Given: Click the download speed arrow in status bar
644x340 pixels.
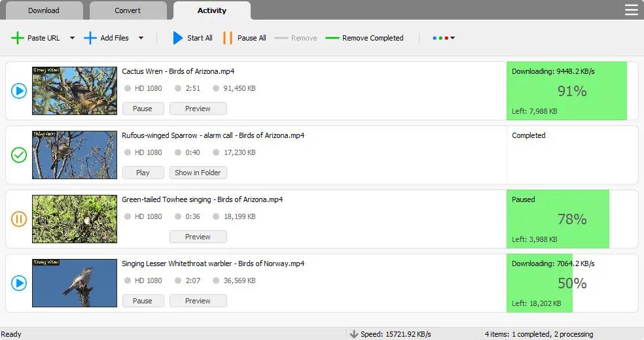Looking at the screenshot, I should click(354, 334).
